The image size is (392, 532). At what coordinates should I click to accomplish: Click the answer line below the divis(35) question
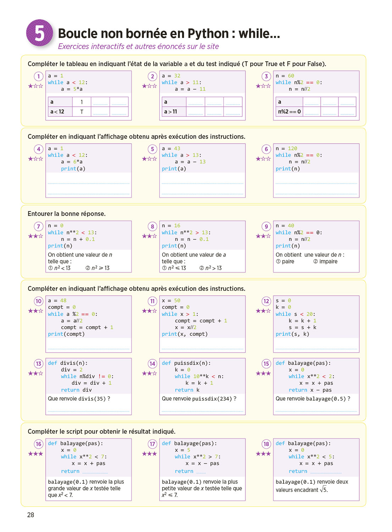click(88, 411)
